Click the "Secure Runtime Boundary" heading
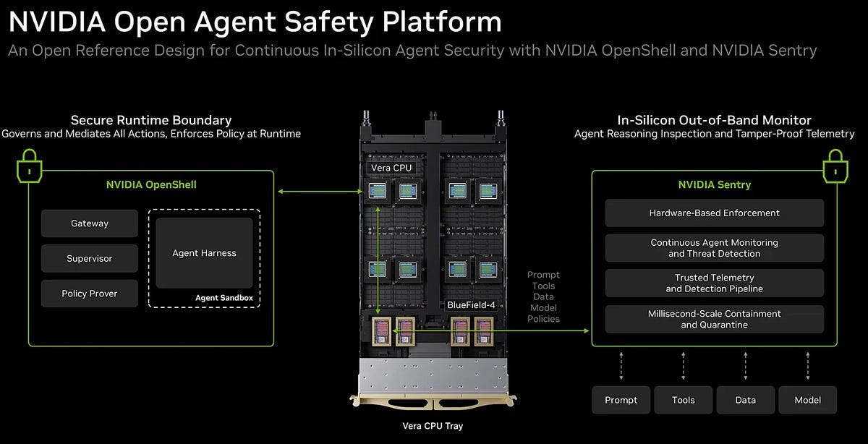Viewport: 868px width, 444px height. 151,120
